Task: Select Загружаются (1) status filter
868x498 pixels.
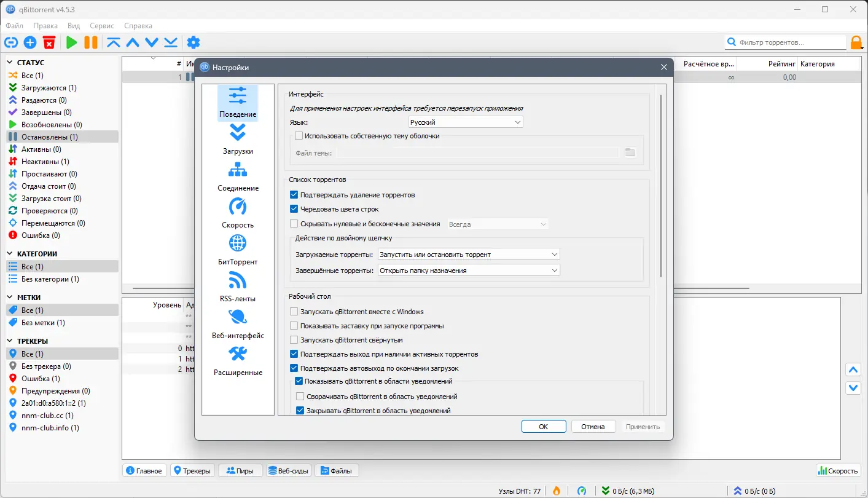Action: (x=62, y=88)
